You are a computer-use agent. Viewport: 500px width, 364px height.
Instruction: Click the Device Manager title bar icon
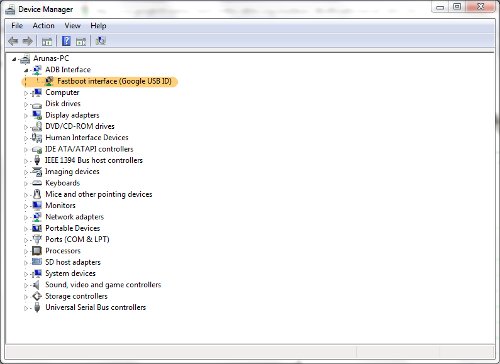10,10
